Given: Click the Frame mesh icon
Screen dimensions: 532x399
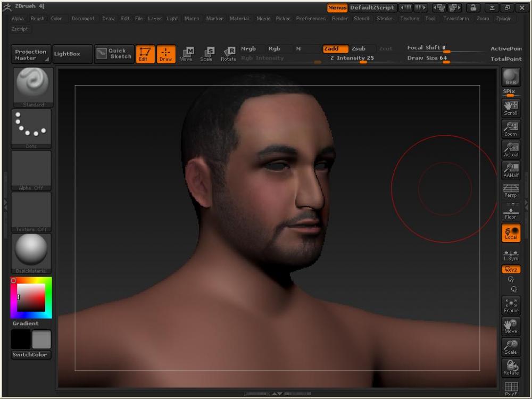Looking at the screenshot, I should tap(511, 305).
